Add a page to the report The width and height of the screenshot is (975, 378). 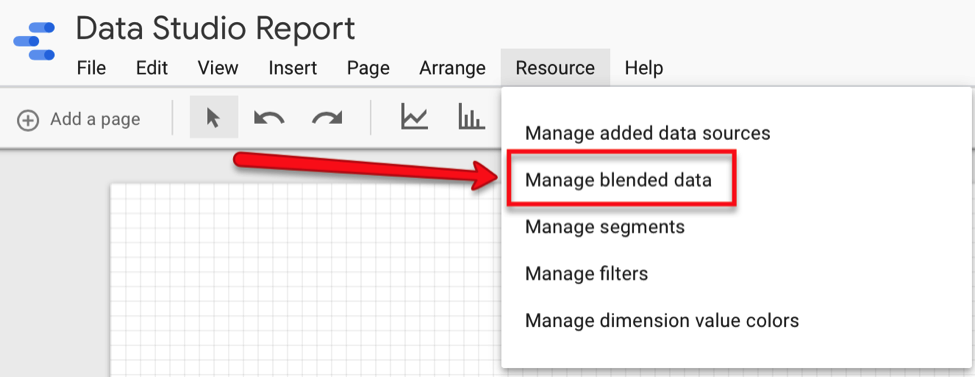(79, 119)
